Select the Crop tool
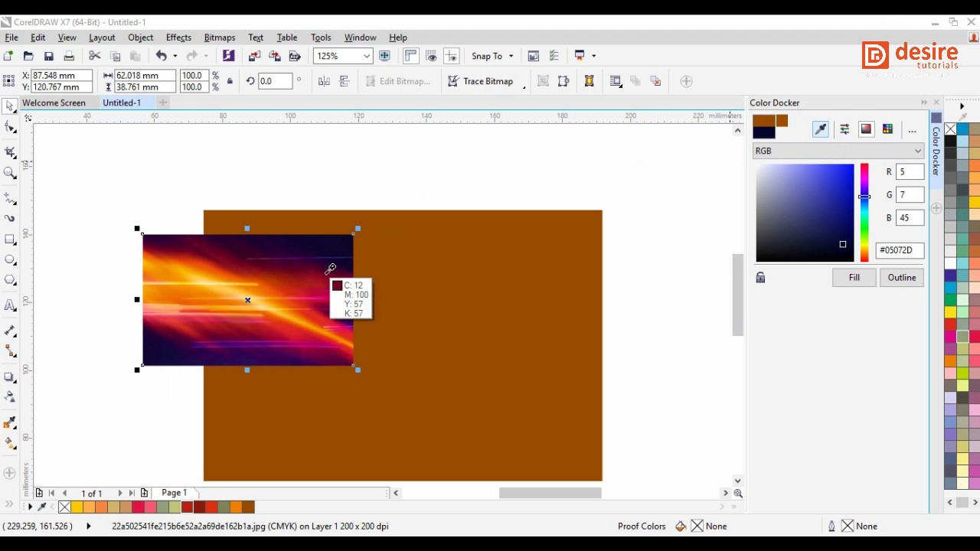Viewport: 980px width, 551px height. [x=10, y=152]
